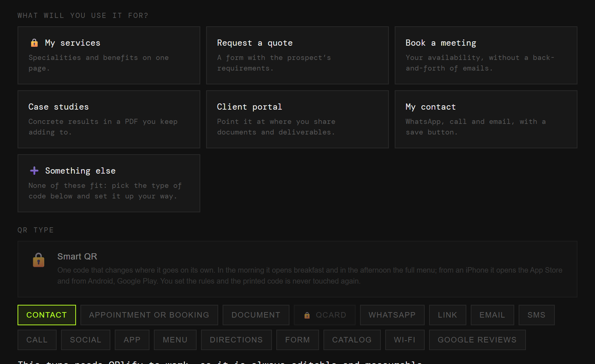Select the APPOINTMENT OR BOOKING type
Image resolution: width=595 pixels, height=364 pixels.
point(149,315)
